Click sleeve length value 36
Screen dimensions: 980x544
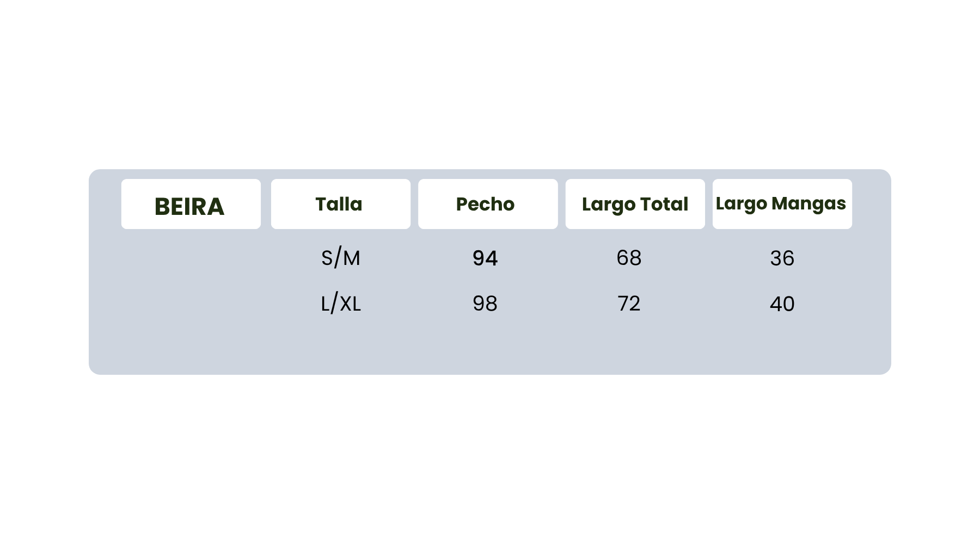click(782, 258)
